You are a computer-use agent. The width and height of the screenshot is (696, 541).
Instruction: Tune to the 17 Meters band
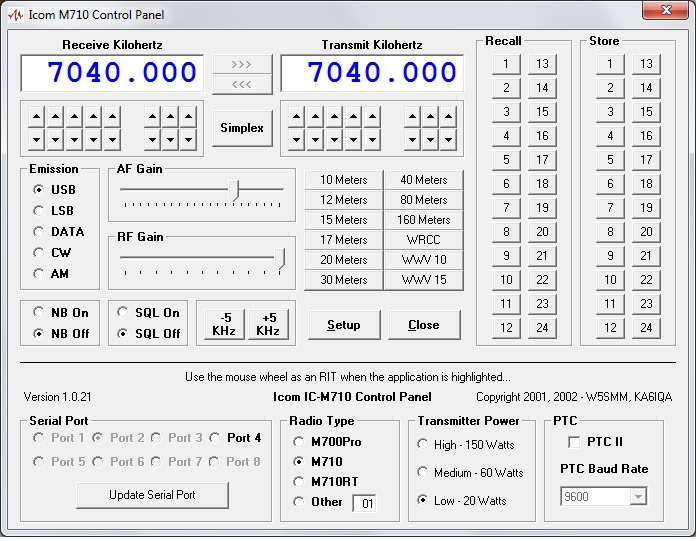344,240
